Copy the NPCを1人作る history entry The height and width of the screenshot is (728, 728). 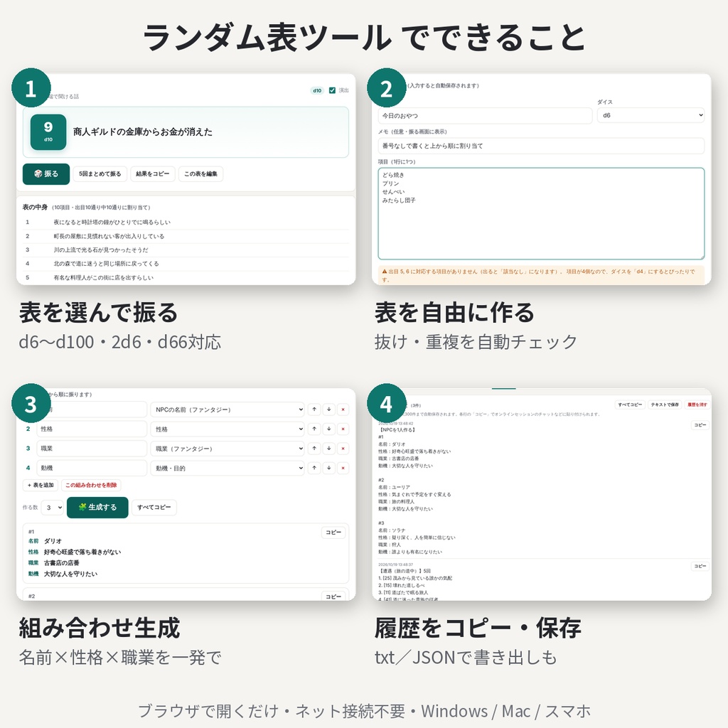pyautogui.click(x=700, y=425)
